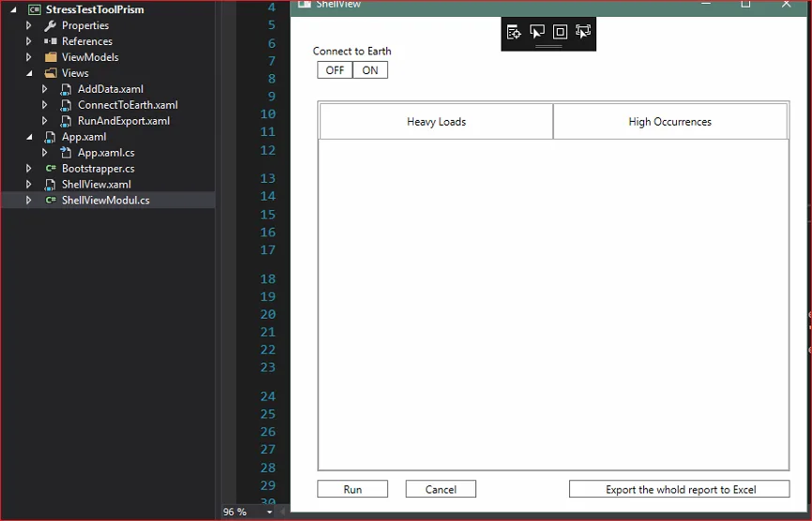Click the ShellView.xaml file icon
The width and height of the screenshot is (812, 521).
tap(50, 185)
